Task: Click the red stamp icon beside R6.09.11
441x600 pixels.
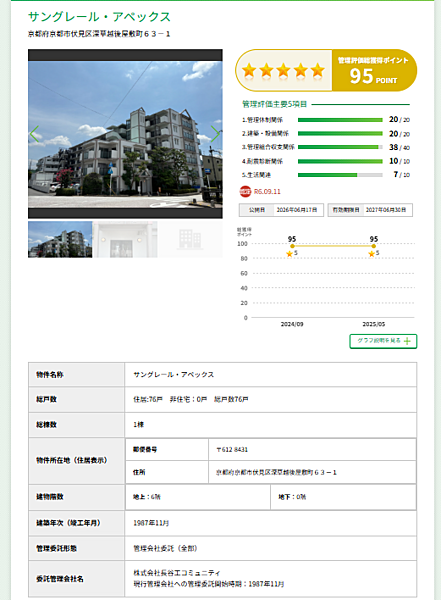Action: (x=245, y=191)
